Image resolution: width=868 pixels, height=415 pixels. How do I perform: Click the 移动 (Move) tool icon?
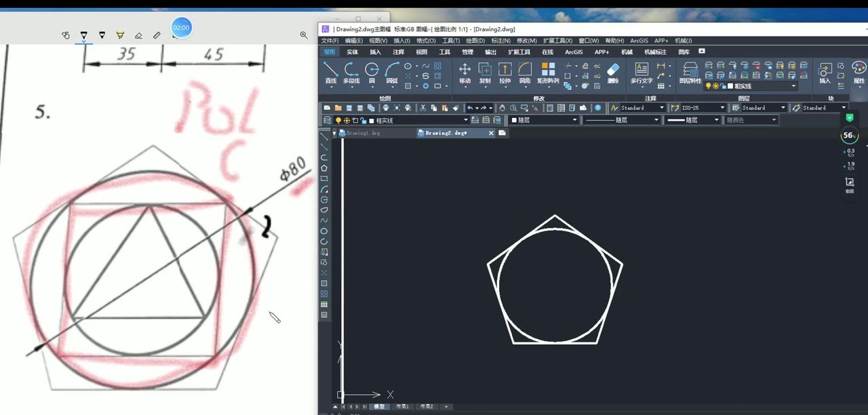point(465,72)
